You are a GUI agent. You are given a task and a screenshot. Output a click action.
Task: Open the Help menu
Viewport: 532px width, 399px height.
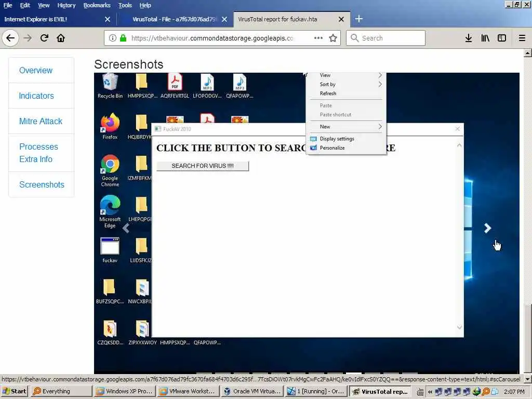(x=145, y=5)
